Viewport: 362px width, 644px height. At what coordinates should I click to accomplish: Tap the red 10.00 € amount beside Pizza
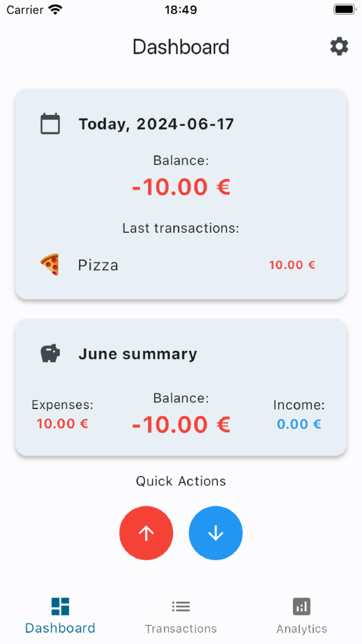tap(292, 264)
